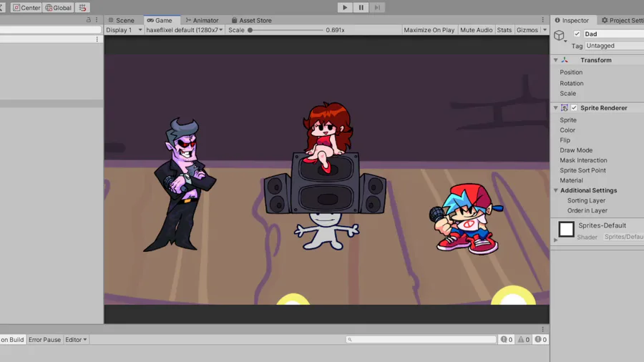
Task: Open the three-dot menu beside the second left-panel field
Action: pos(97,39)
